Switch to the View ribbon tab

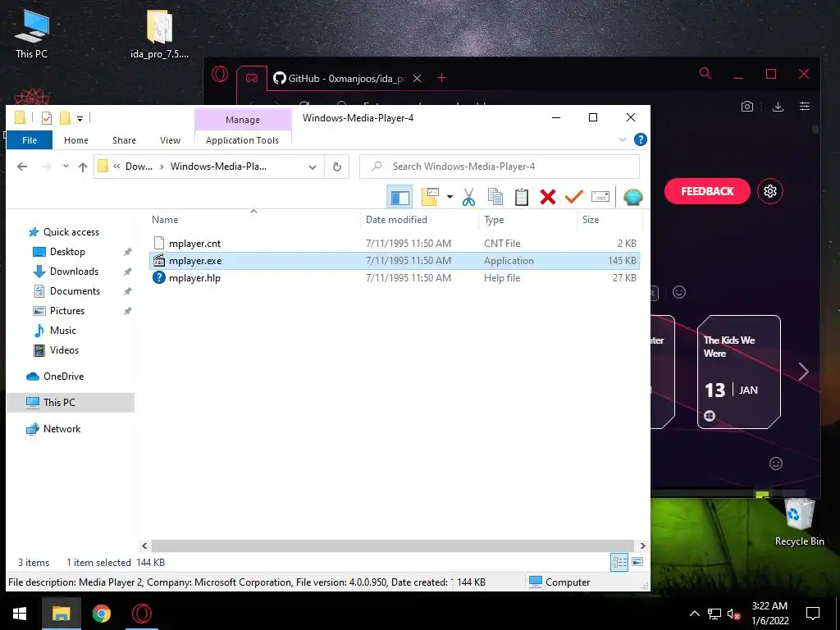point(170,139)
